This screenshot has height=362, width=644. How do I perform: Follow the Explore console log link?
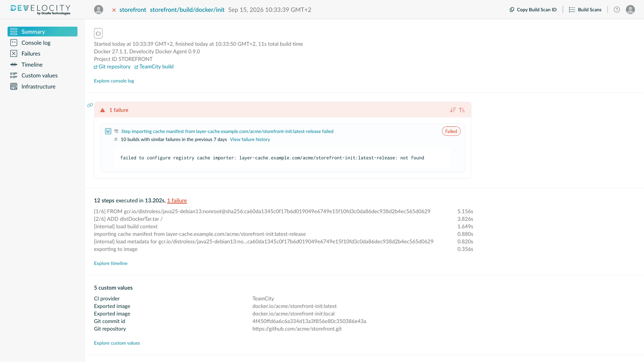point(114,81)
